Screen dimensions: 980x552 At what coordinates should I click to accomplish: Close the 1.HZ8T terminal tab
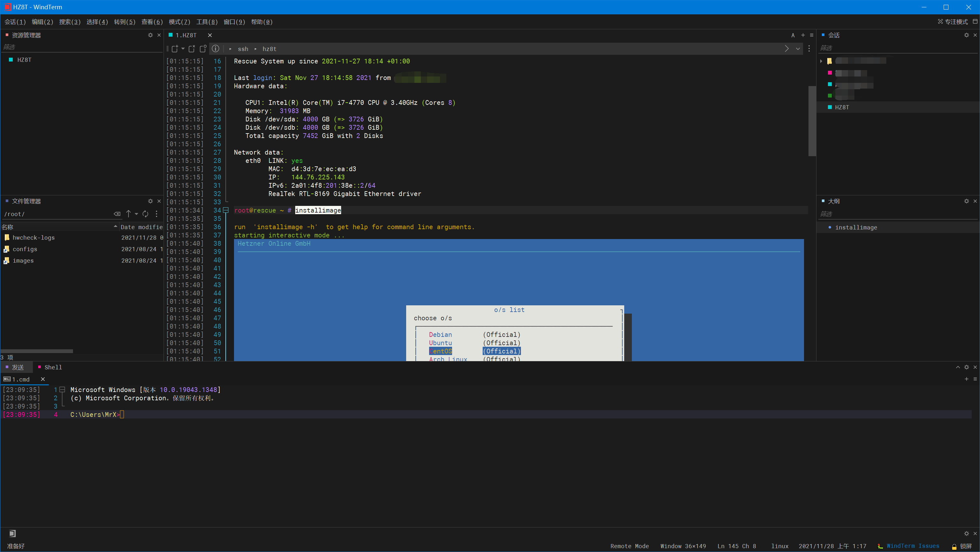[210, 35]
